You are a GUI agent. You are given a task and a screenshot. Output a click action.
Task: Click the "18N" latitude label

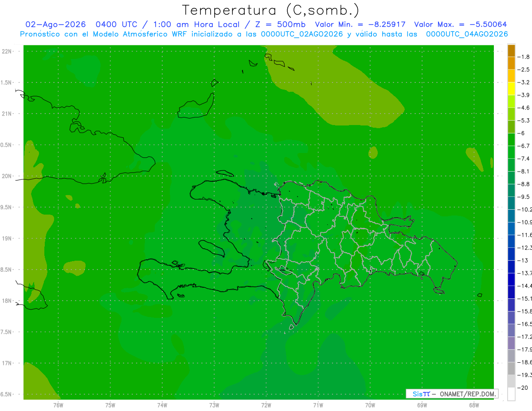(7, 301)
